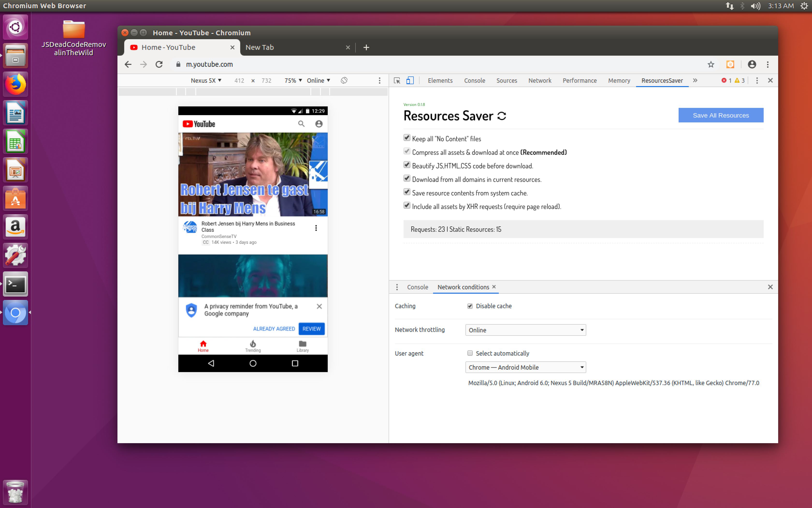Rotate the device with the rotate icon

point(344,80)
